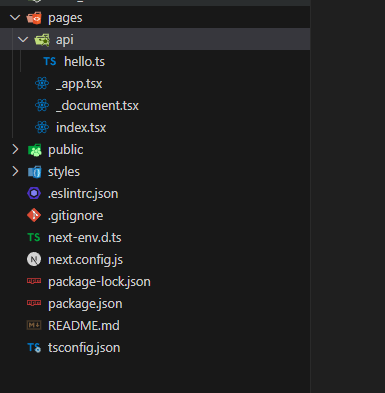The image size is (385, 393).
Task: Collapse the api folder chevron
Action: [23, 39]
